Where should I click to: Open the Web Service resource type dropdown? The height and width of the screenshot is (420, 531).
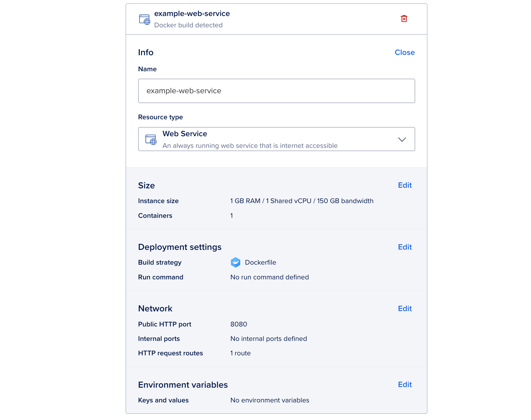point(276,139)
